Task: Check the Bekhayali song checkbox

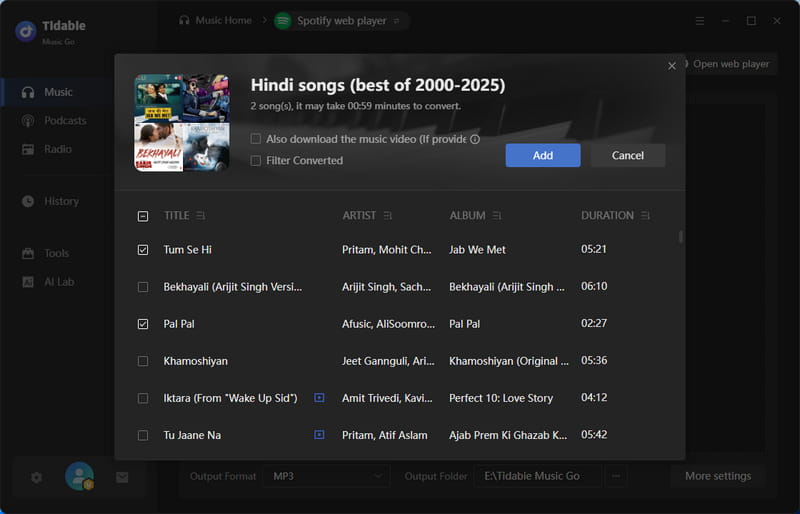Action: [143, 287]
